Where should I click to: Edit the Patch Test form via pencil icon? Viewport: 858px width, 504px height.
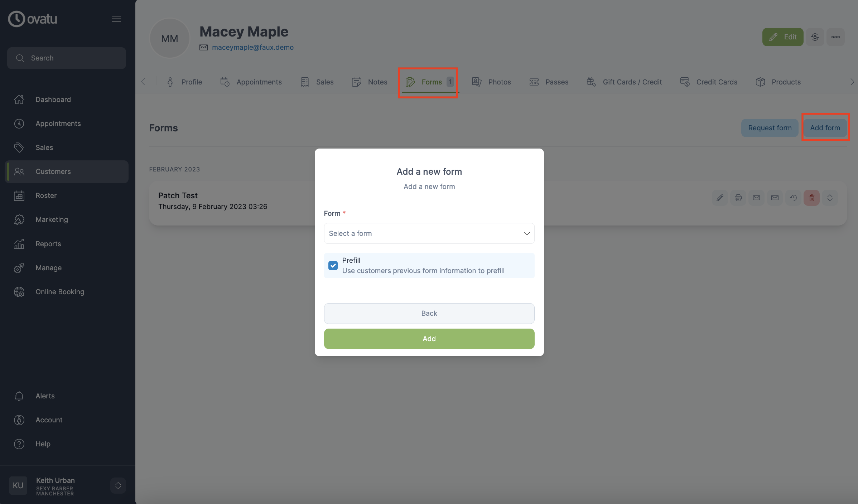coord(720,198)
